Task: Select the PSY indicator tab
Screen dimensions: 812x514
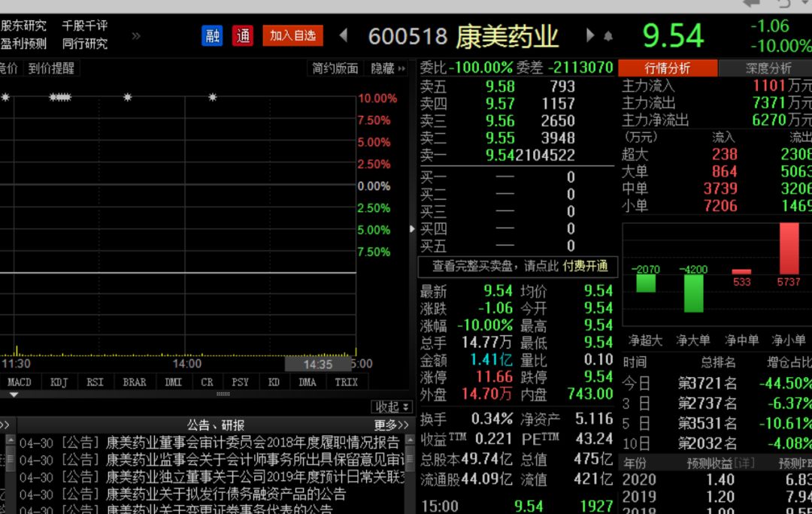Action: click(240, 382)
